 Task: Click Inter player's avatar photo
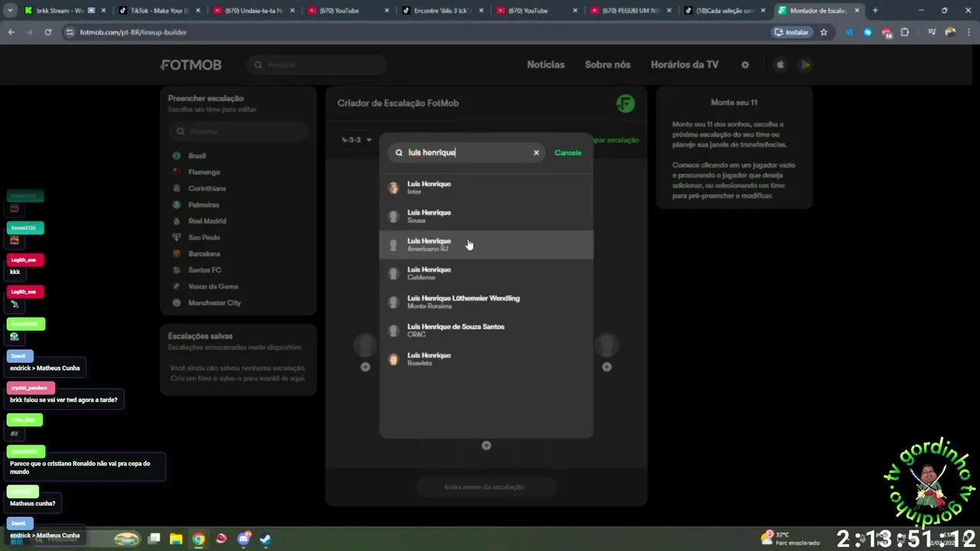coord(394,187)
